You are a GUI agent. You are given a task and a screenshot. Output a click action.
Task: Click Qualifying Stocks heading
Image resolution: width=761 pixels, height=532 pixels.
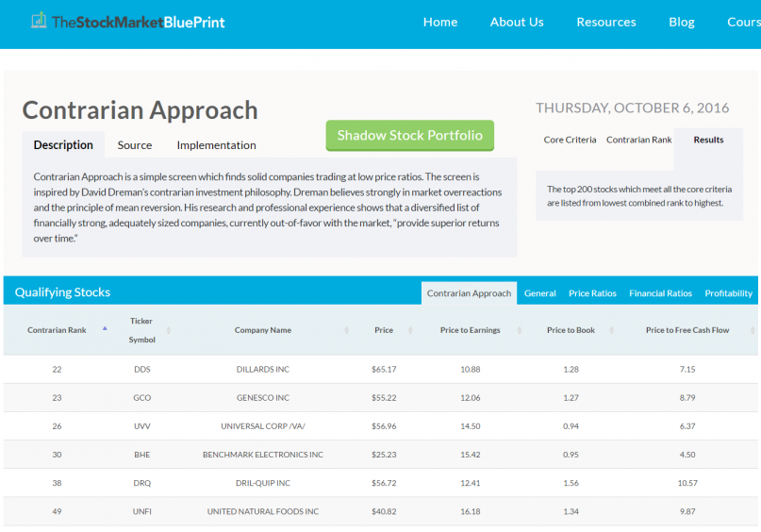click(62, 292)
